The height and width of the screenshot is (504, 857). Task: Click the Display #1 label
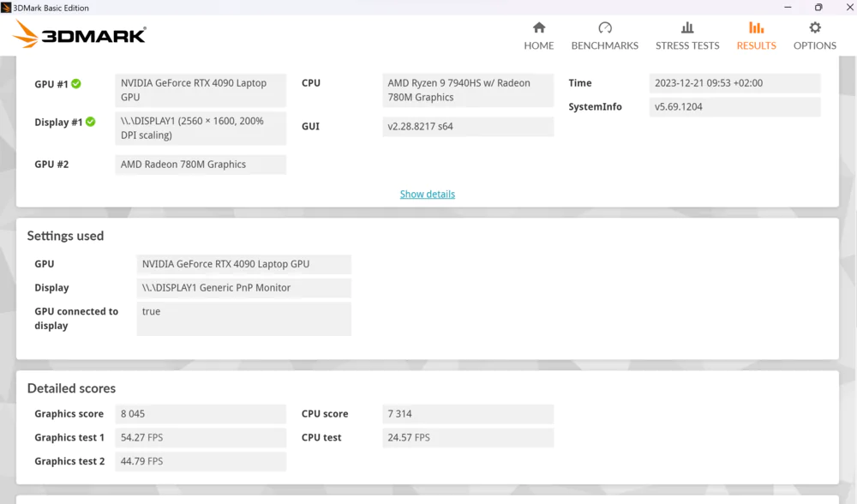[58, 123]
